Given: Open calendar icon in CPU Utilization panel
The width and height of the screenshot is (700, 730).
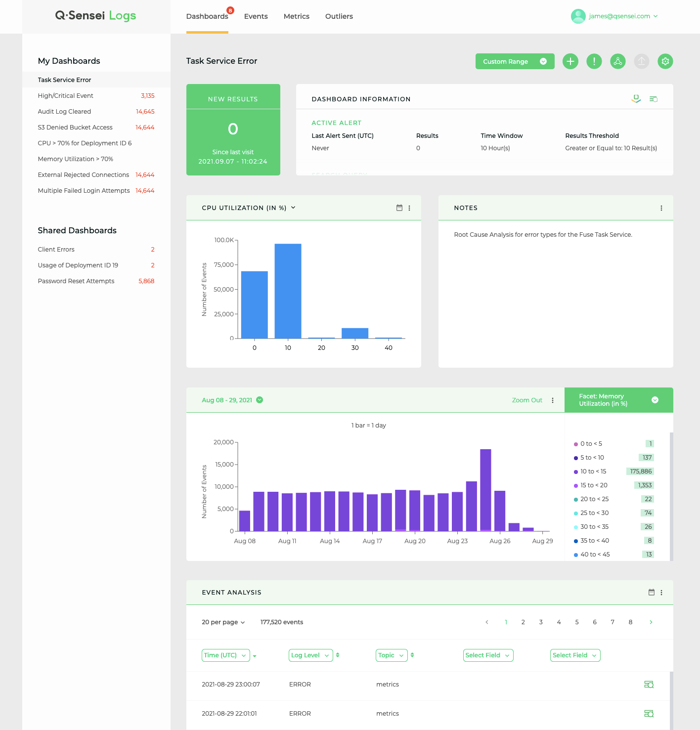Looking at the screenshot, I should 399,208.
